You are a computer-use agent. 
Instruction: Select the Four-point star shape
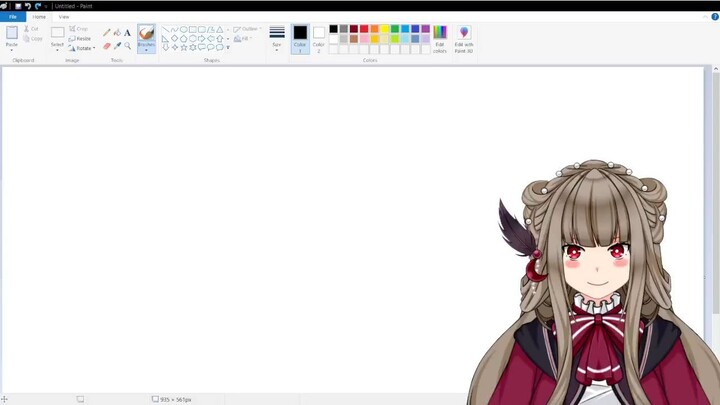174,47
